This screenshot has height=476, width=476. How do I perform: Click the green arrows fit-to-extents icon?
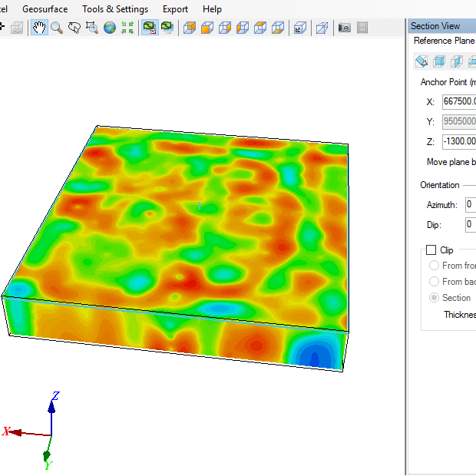click(x=127, y=28)
